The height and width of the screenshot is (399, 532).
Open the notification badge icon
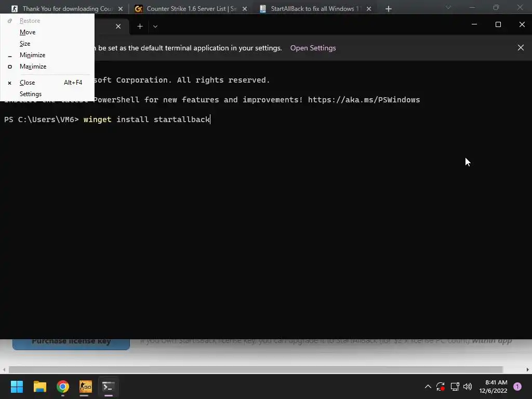pos(517,387)
